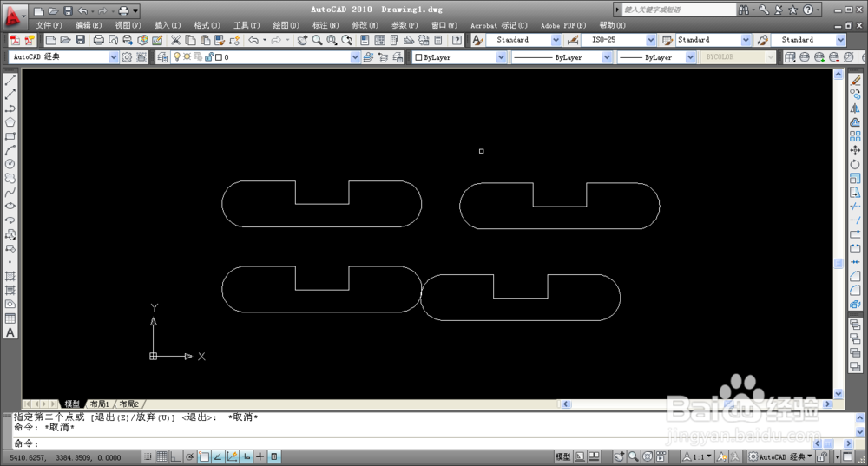Click the Text Style icon
The height and width of the screenshot is (466, 868).
[x=477, y=40]
